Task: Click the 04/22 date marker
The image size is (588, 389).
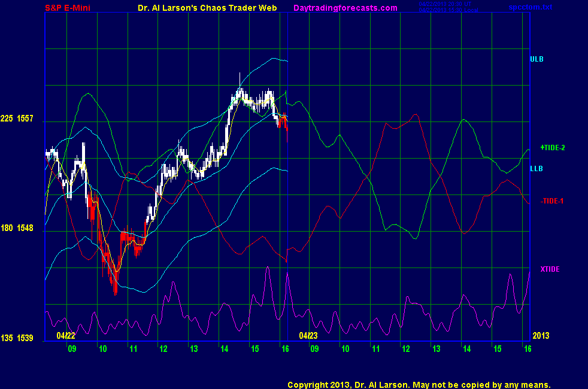Action: [66, 336]
